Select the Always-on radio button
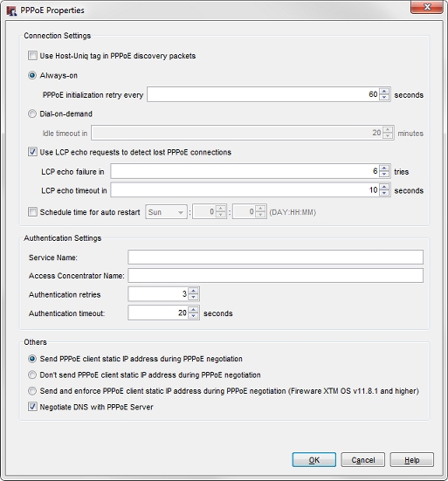 [32, 75]
